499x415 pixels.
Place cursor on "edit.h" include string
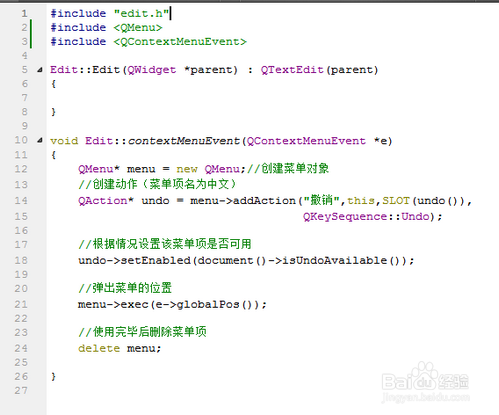[141, 13]
